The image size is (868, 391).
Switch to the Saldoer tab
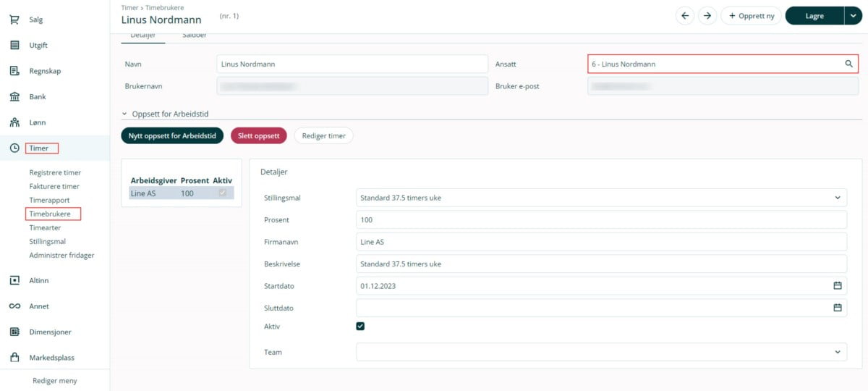click(195, 35)
